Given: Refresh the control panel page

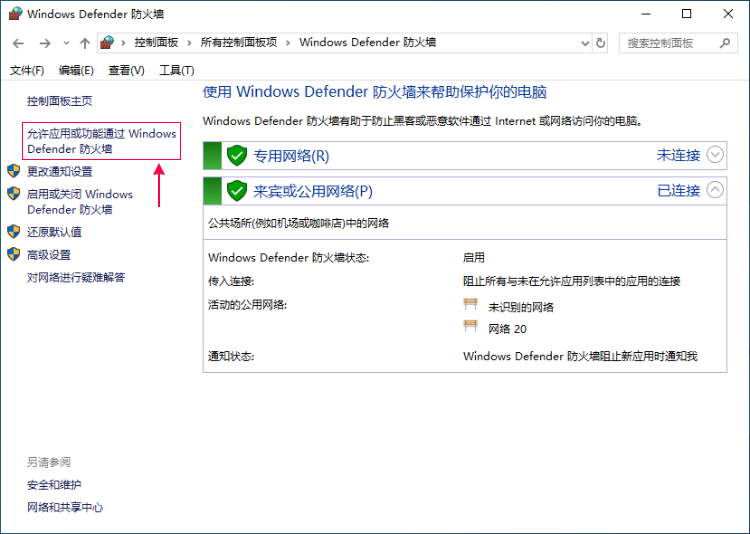Looking at the screenshot, I should [600, 44].
